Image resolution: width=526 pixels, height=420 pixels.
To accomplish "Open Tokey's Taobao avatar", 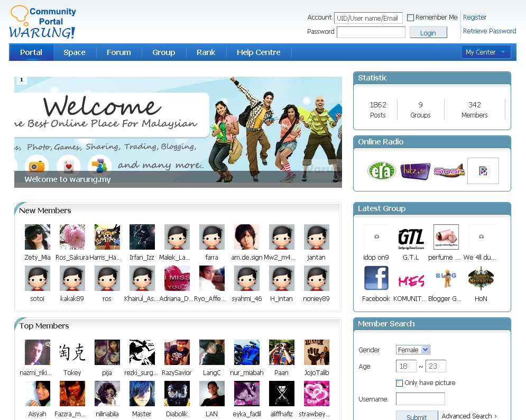I will [x=72, y=352].
